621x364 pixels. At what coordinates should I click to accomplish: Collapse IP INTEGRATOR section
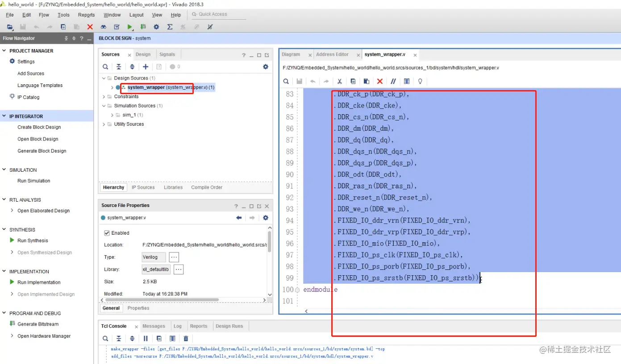click(x=5, y=116)
